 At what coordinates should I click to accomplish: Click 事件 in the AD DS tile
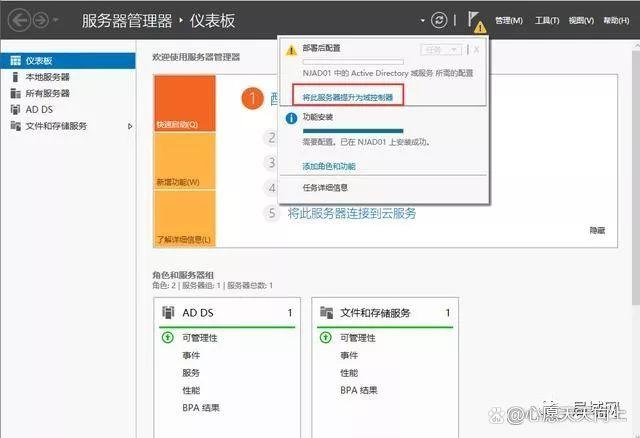[x=191, y=355]
